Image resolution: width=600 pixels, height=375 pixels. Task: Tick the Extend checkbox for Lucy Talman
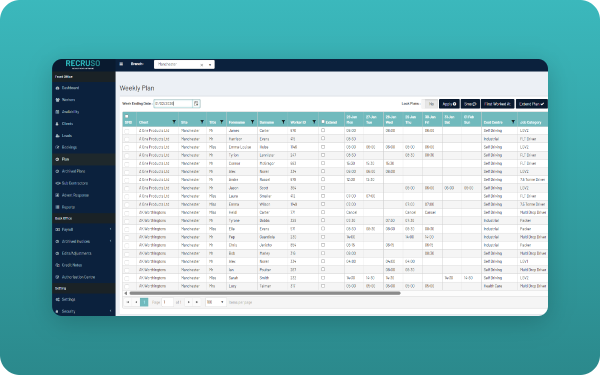coord(323,286)
